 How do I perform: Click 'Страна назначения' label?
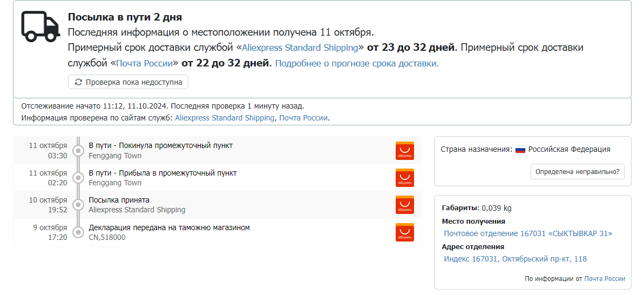point(477,149)
